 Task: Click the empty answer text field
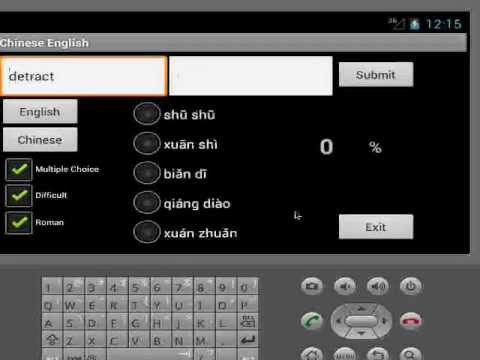point(251,76)
